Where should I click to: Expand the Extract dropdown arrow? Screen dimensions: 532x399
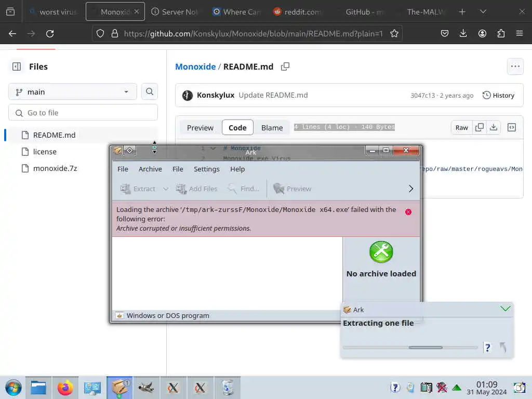pos(166,189)
